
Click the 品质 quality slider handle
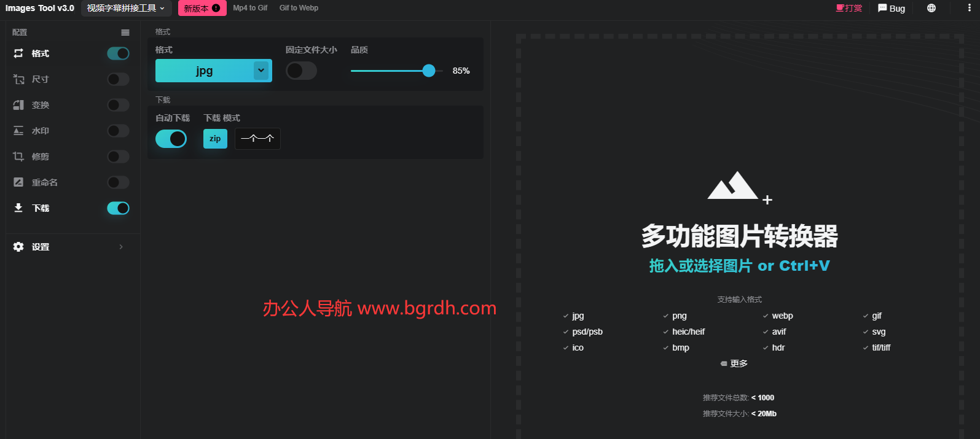[x=429, y=71]
